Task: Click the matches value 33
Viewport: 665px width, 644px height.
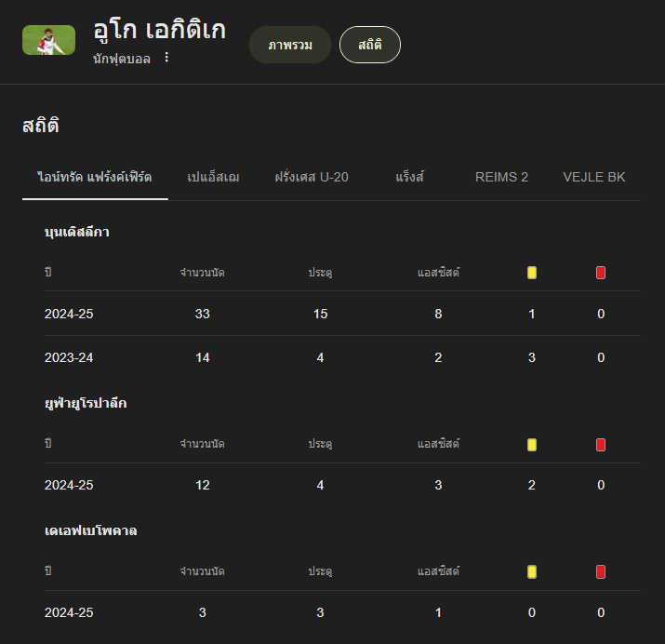Action: click(x=203, y=314)
